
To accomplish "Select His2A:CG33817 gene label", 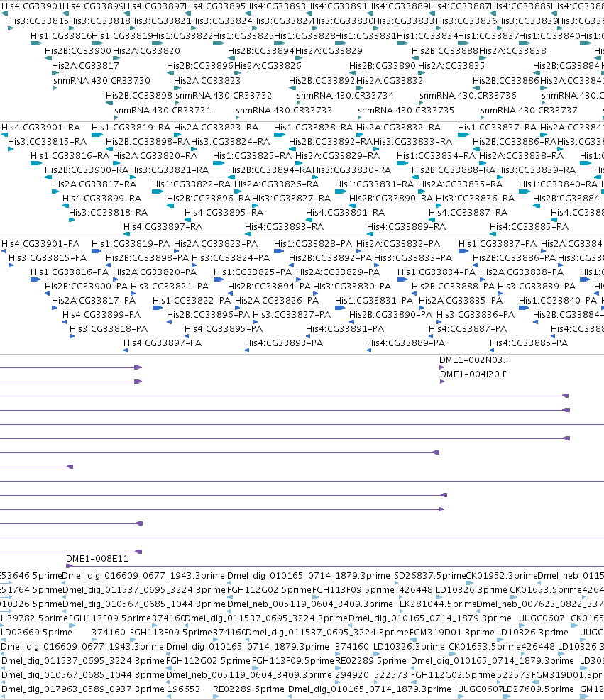I will point(85,66).
